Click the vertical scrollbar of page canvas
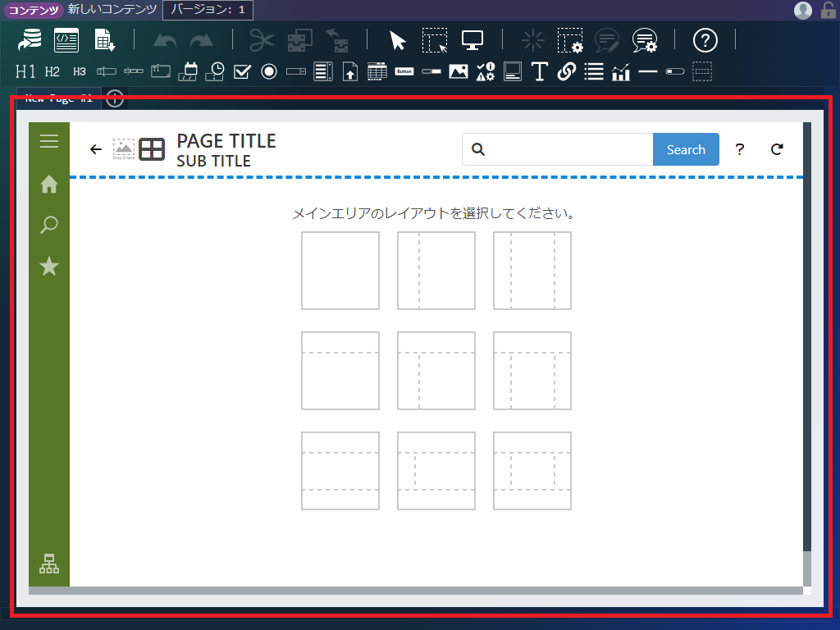This screenshot has width=840, height=630. click(807, 354)
